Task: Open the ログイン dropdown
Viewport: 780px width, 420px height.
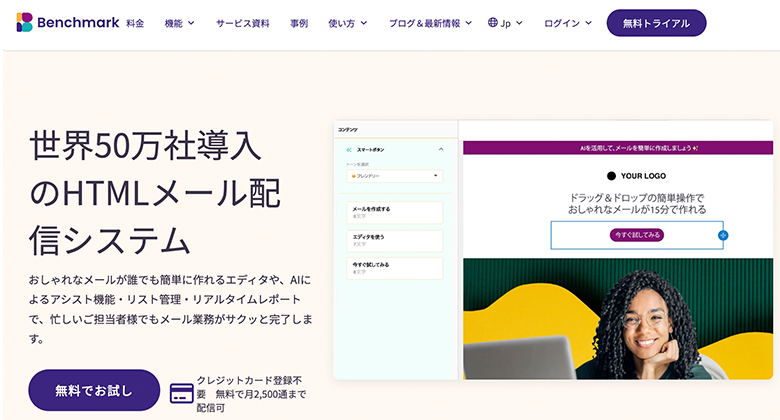Action: coord(567,22)
